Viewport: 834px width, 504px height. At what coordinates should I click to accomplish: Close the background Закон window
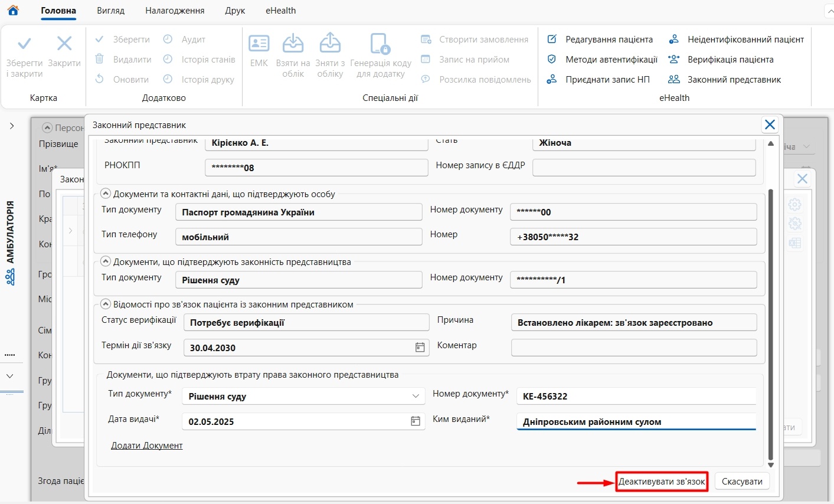click(x=802, y=178)
